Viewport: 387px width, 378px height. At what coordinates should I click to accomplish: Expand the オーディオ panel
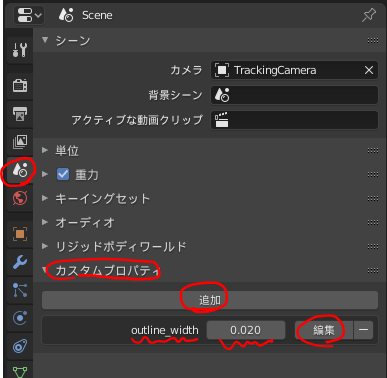pos(45,222)
